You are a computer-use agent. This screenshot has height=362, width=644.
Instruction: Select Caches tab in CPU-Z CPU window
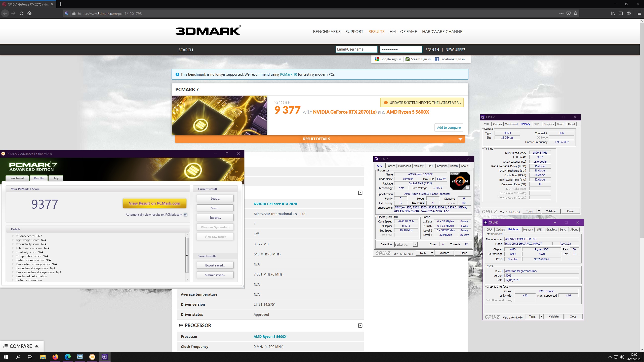pyautogui.click(x=391, y=166)
